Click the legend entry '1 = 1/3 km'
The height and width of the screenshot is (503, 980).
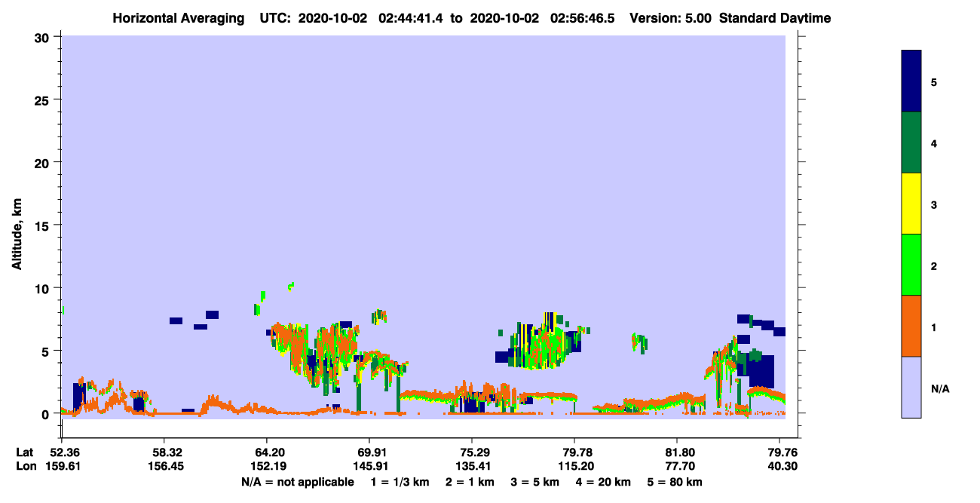[x=400, y=482]
